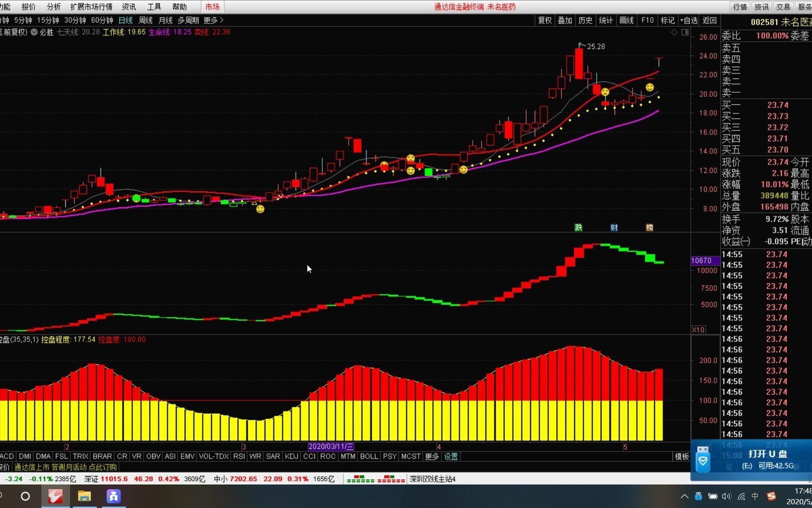Open the 复权 adjustment dropdown
Viewport: 812px width, 508px height.
[x=545, y=20]
